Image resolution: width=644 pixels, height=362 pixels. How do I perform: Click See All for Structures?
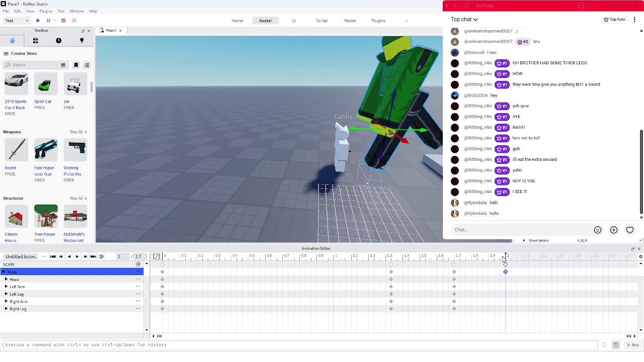[78, 198]
